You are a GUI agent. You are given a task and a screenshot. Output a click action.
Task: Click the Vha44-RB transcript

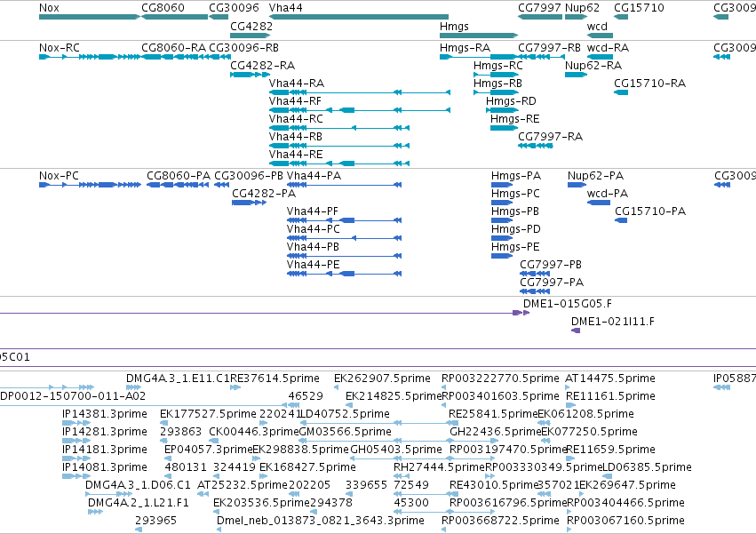(x=339, y=146)
